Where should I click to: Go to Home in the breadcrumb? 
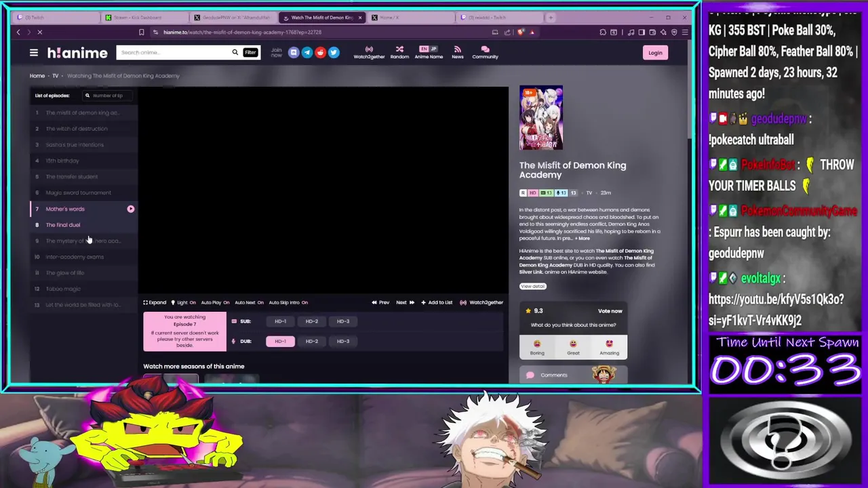pyautogui.click(x=37, y=76)
